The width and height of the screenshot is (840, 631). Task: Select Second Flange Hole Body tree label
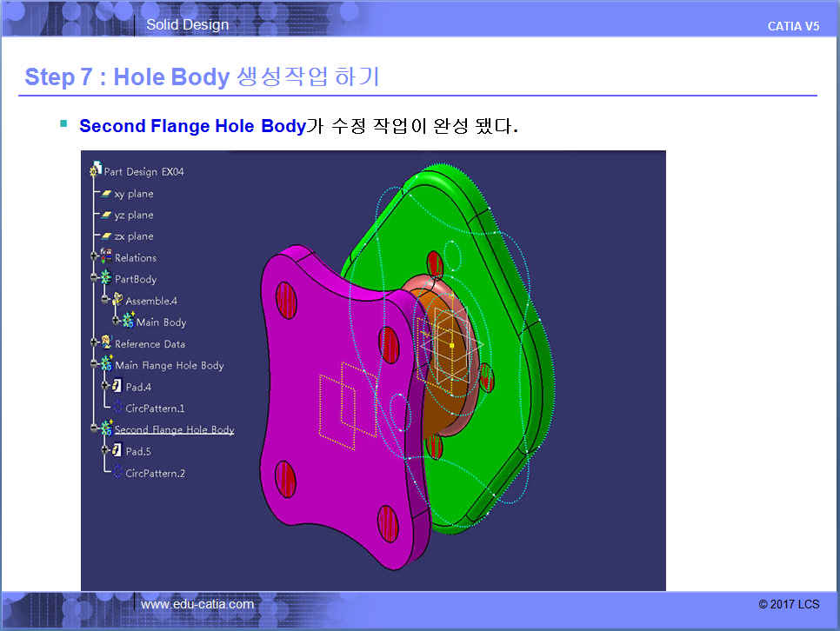click(x=174, y=429)
